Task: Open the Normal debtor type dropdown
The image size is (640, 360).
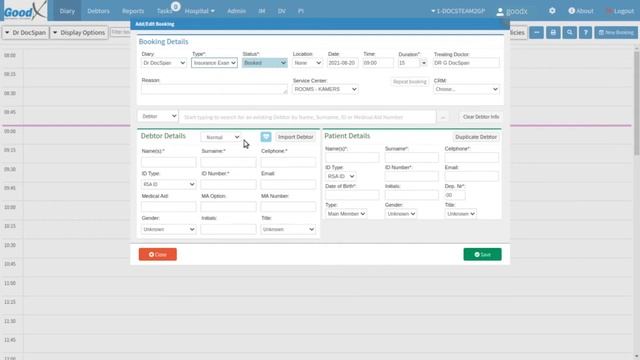Action: pos(221,137)
